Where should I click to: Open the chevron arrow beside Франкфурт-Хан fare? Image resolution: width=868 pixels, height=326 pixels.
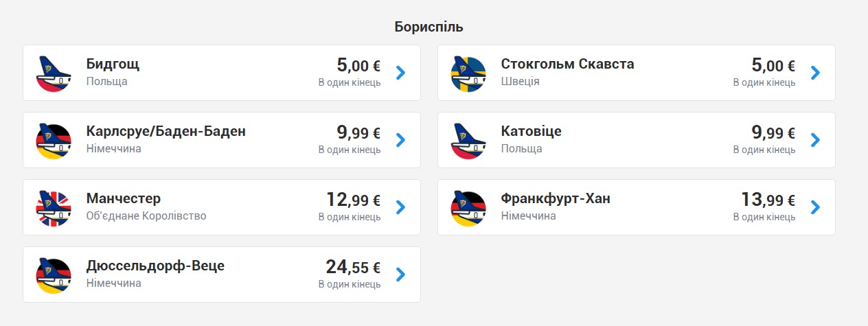(x=816, y=207)
